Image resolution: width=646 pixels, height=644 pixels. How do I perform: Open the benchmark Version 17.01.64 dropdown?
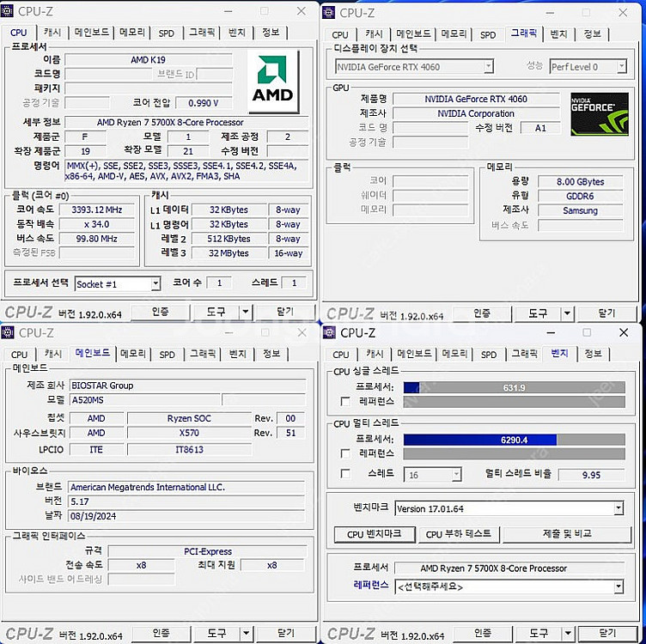coord(619,508)
